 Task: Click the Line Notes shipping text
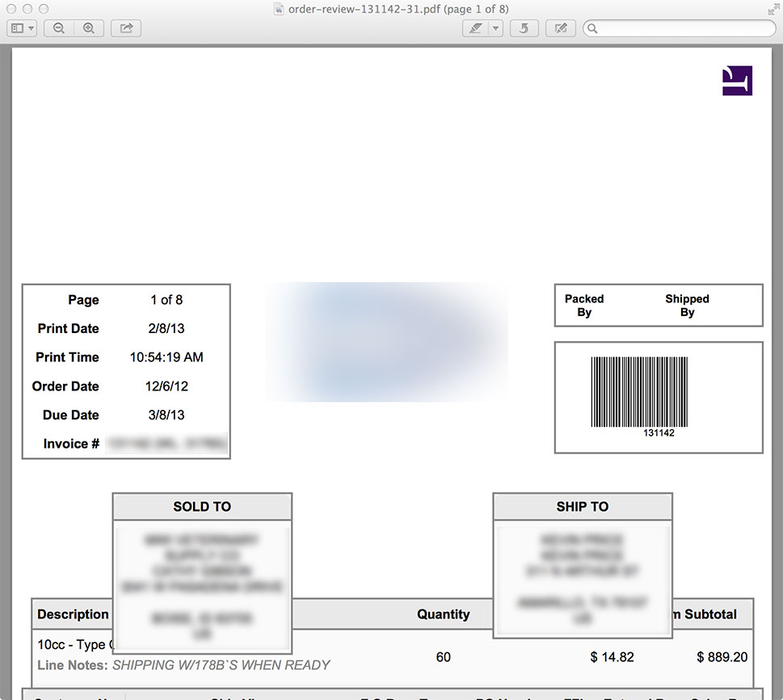pos(221,665)
